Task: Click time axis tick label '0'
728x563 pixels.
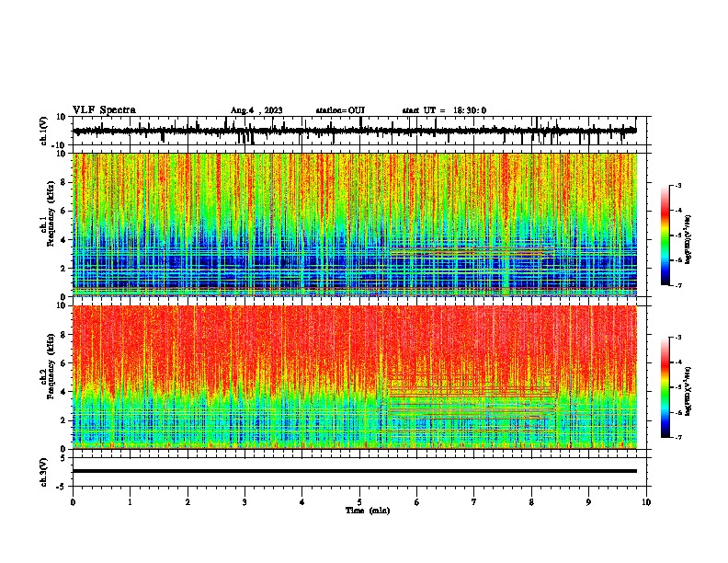Action: tap(73, 502)
